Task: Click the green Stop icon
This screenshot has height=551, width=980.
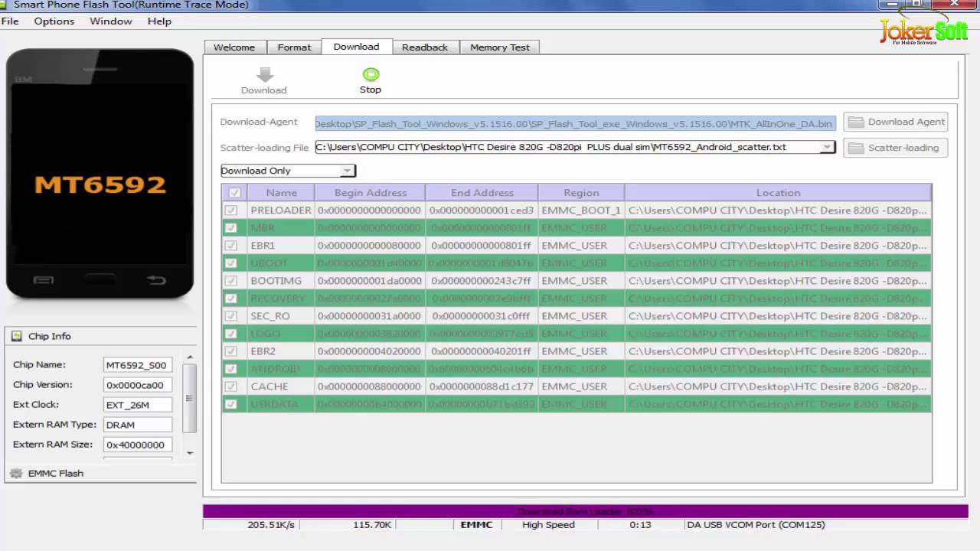Action: click(x=371, y=74)
